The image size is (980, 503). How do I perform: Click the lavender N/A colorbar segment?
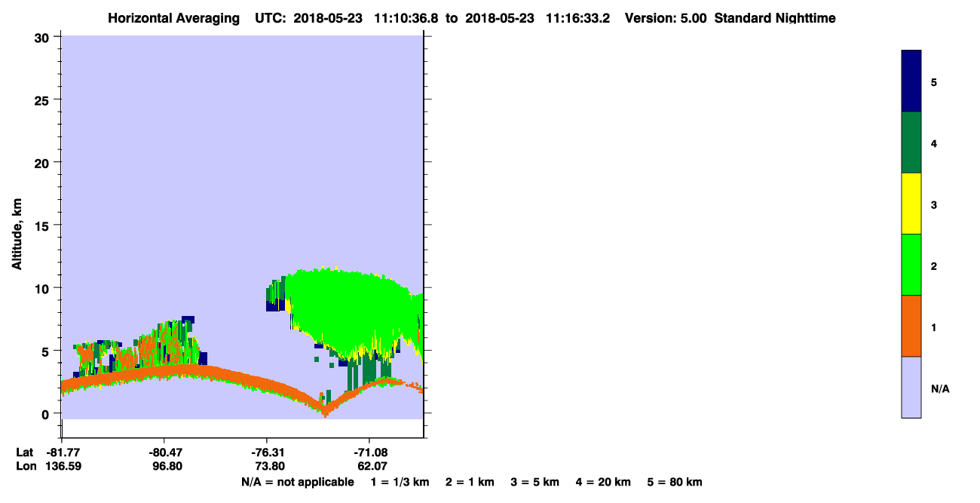tap(911, 387)
